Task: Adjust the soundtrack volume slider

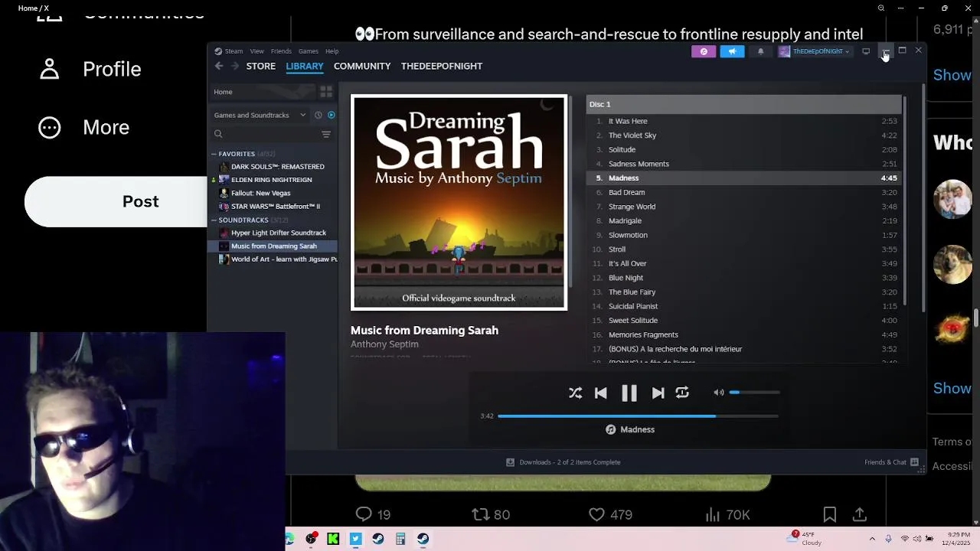Action: (x=754, y=393)
